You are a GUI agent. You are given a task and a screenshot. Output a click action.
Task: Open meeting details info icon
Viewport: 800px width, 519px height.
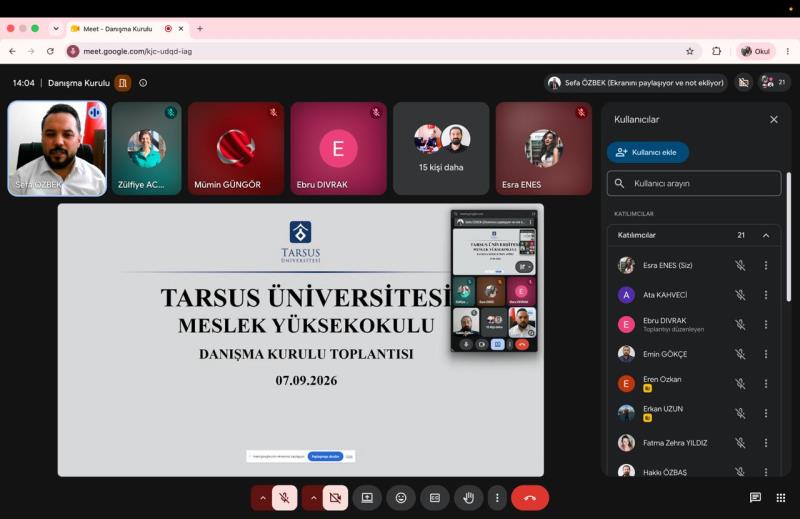tap(143, 83)
